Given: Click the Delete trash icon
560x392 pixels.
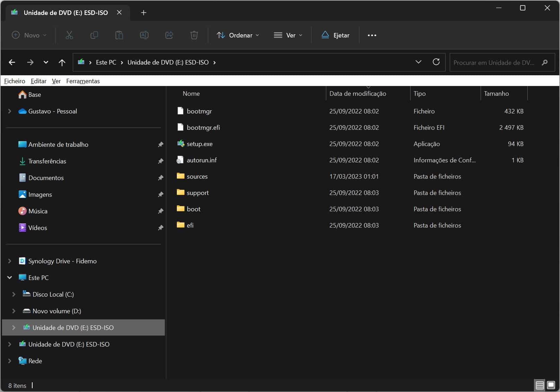Looking at the screenshot, I should tap(194, 35).
